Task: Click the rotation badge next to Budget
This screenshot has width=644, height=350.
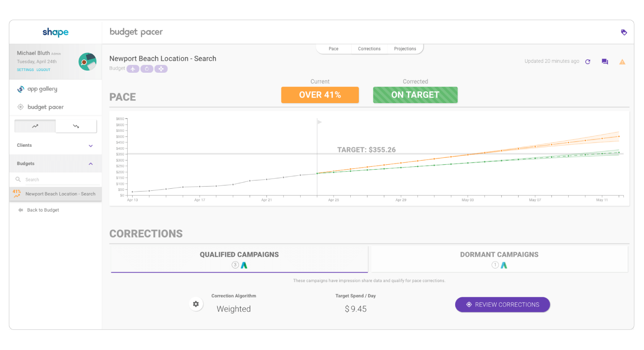Action: [147, 68]
